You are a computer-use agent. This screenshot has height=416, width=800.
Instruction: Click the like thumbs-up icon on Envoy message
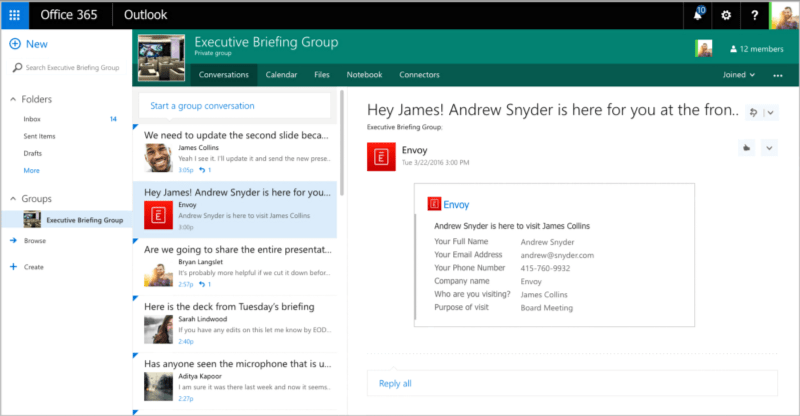coord(746,148)
